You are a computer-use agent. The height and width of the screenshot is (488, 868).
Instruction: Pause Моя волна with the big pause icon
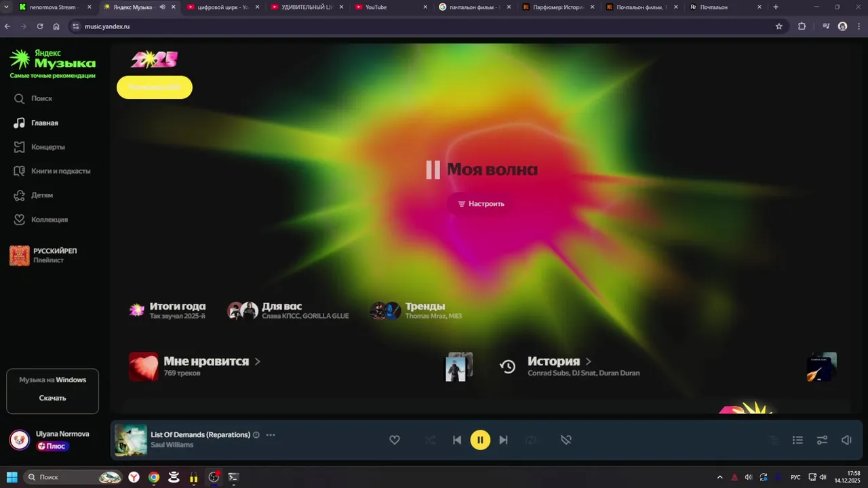[x=433, y=169]
